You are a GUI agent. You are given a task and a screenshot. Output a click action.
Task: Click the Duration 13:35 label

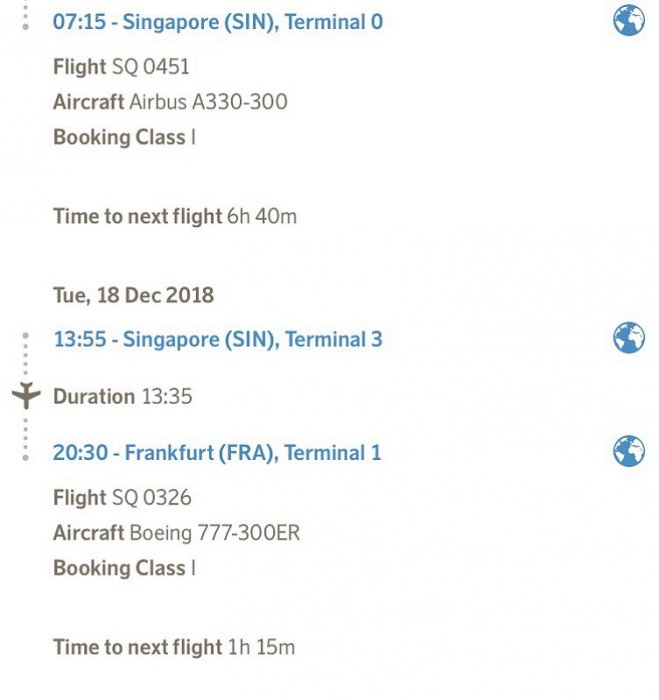123,396
